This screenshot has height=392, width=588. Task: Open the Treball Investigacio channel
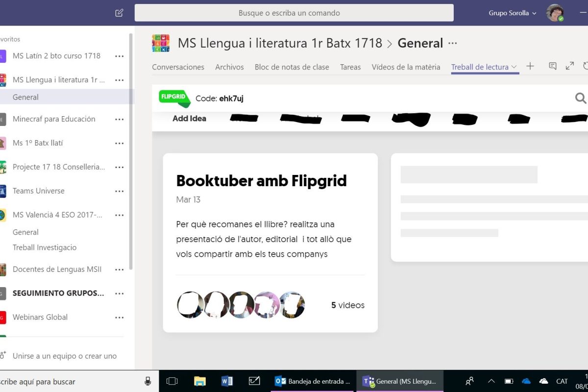pos(45,247)
